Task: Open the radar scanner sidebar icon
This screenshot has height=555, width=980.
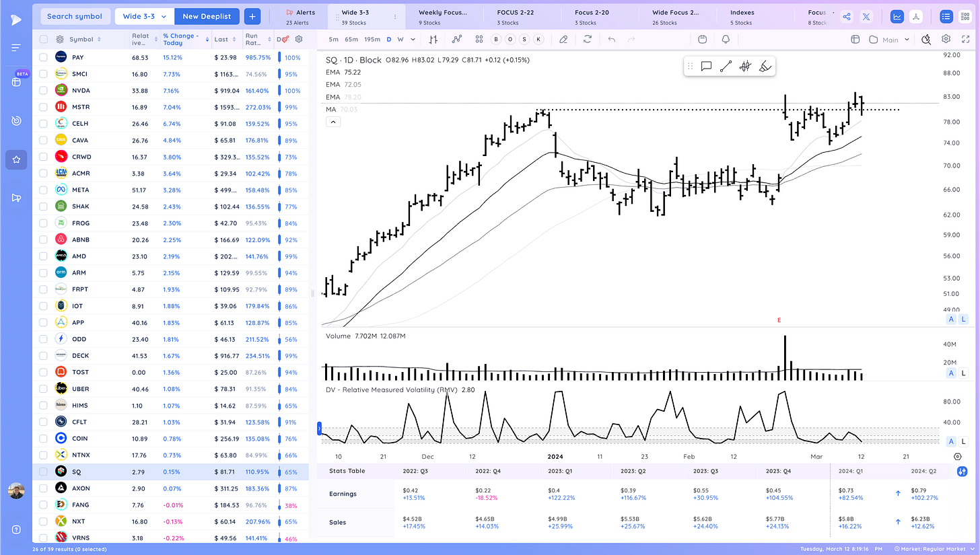Action: tap(16, 121)
